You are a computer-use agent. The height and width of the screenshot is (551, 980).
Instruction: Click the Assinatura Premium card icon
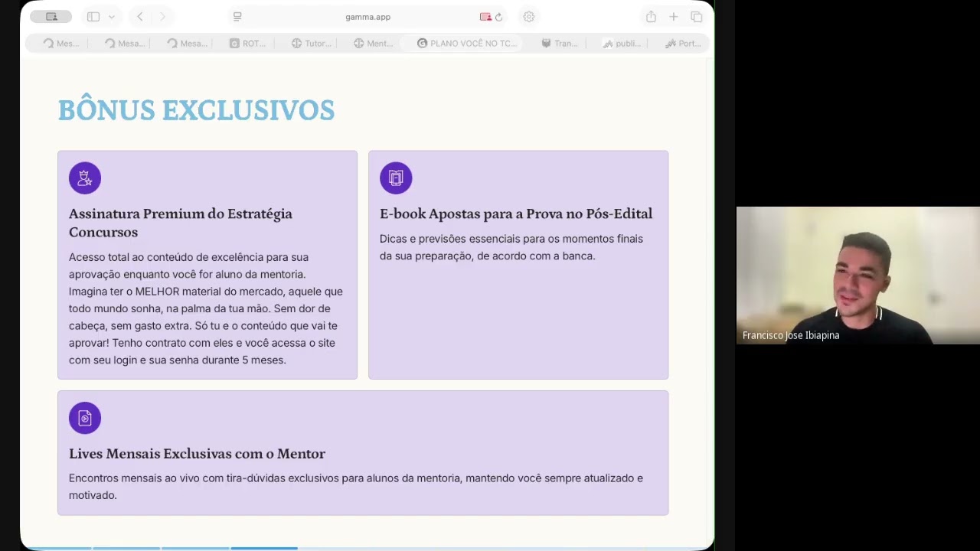85,178
